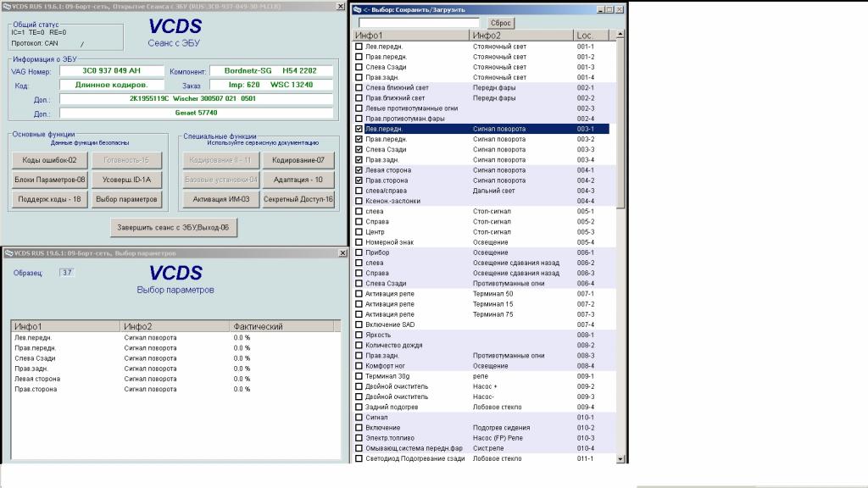The height and width of the screenshot is (488, 868).
Task: Click the Компонент field "Bordnetz-SG H54 2202"
Action: click(270, 71)
